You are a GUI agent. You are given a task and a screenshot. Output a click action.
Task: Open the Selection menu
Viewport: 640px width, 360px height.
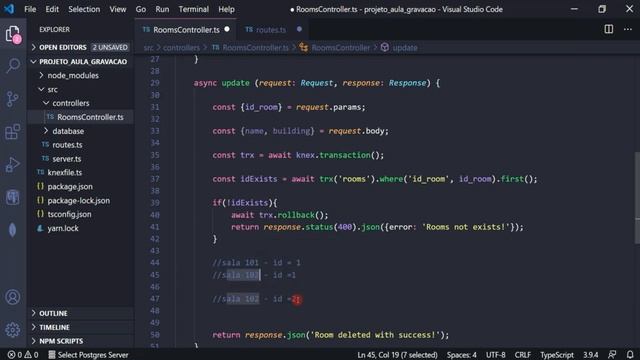point(84,9)
